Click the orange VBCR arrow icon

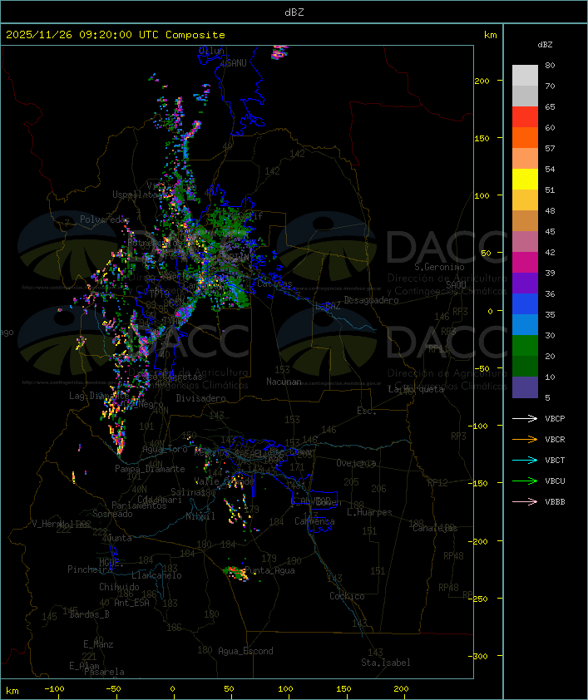pos(525,440)
